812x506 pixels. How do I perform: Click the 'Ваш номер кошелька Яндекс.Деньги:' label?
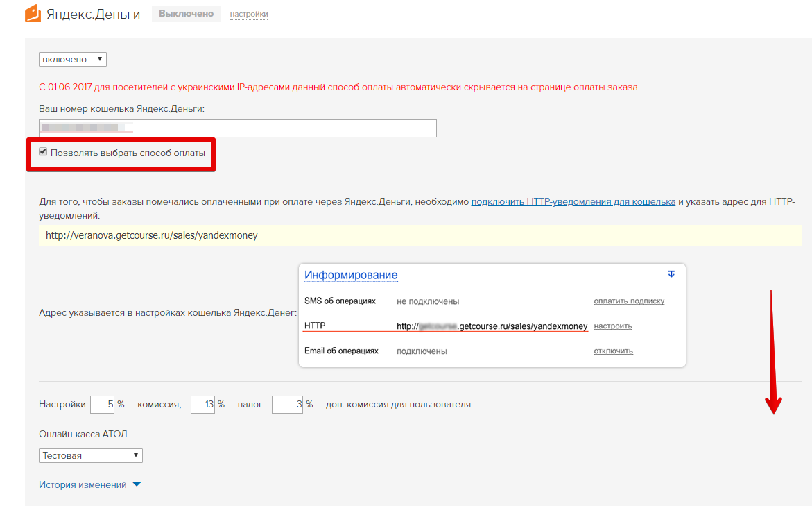(x=122, y=109)
